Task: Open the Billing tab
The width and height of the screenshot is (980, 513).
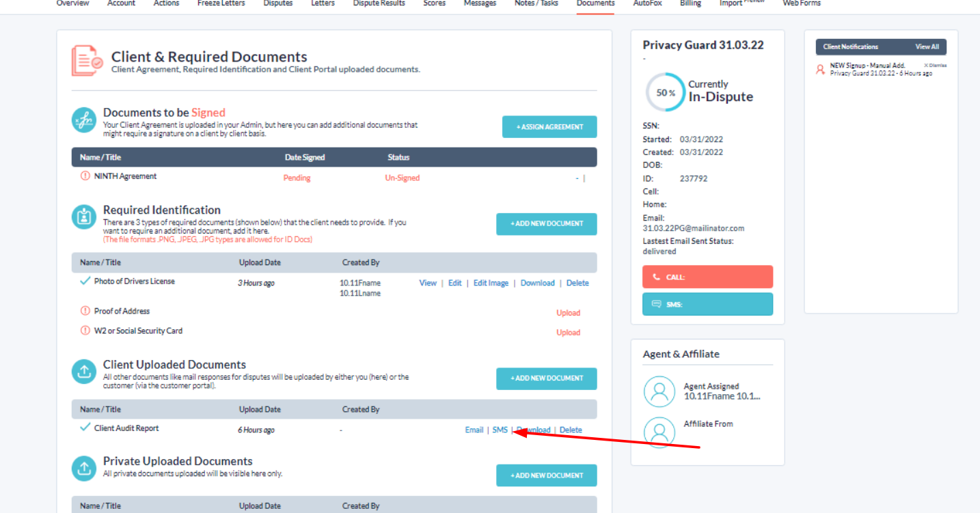Action: [x=690, y=3]
